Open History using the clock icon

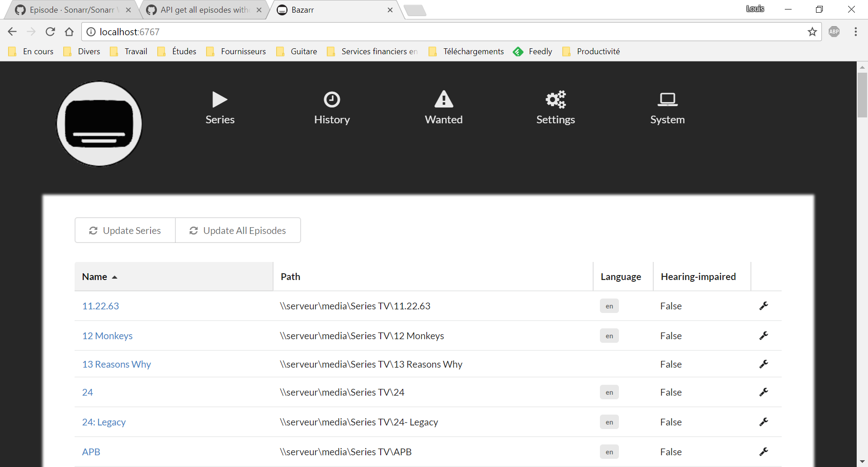coord(332,99)
